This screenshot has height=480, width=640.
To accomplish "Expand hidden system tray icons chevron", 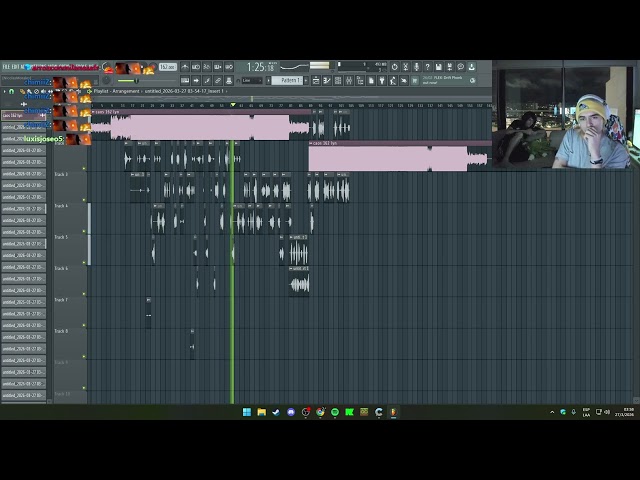I will 552,412.
